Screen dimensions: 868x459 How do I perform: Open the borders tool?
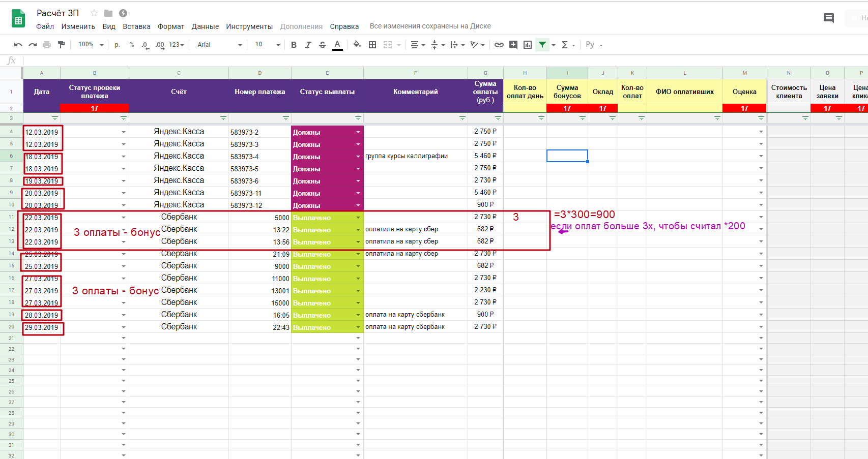click(372, 45)
